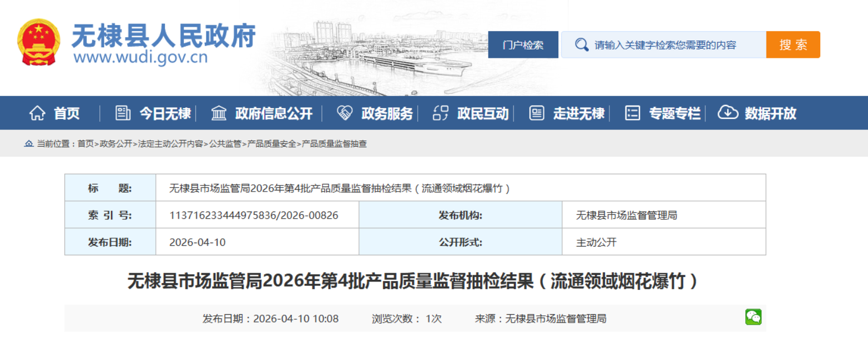868x342 pixels.
Task: Click the list icon beside 专题专栏
Action: [x=633, y=113]
